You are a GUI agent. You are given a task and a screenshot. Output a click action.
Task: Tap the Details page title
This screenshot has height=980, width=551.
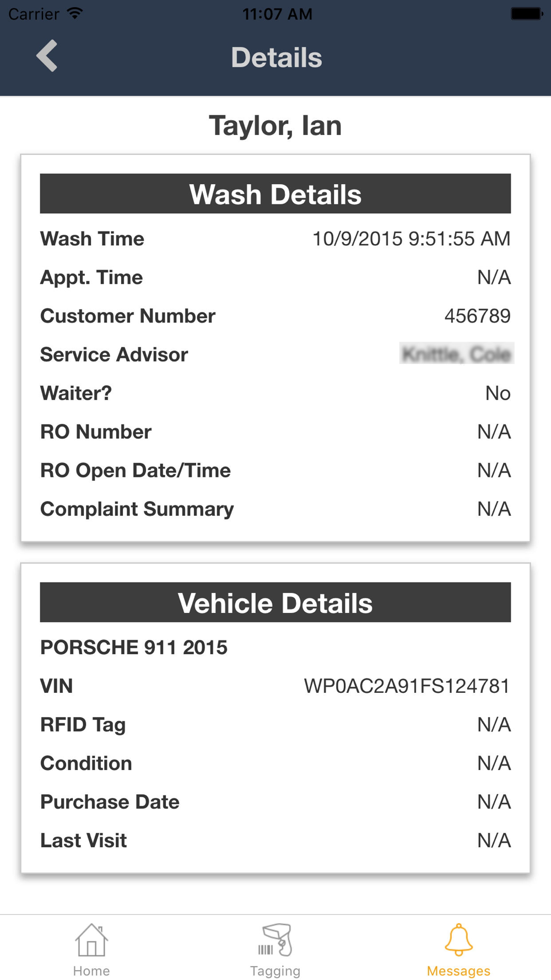tap(276, 57)
